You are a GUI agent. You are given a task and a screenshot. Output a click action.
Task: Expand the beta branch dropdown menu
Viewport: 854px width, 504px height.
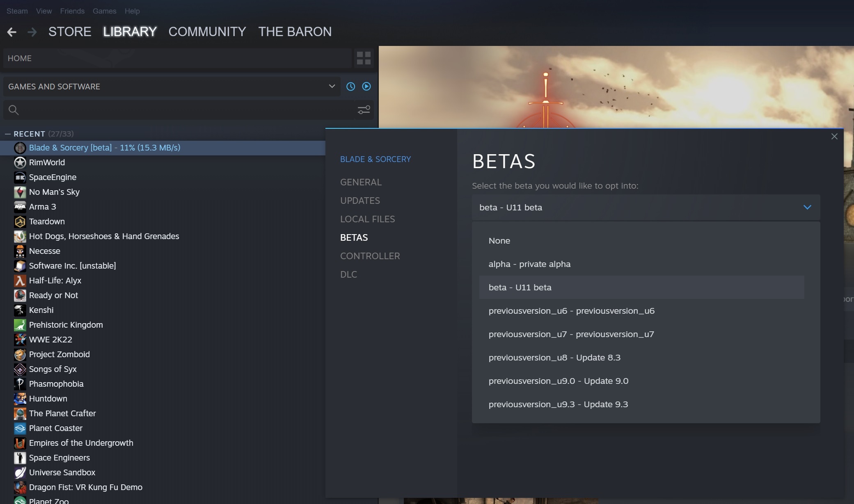tap(808, 207)
